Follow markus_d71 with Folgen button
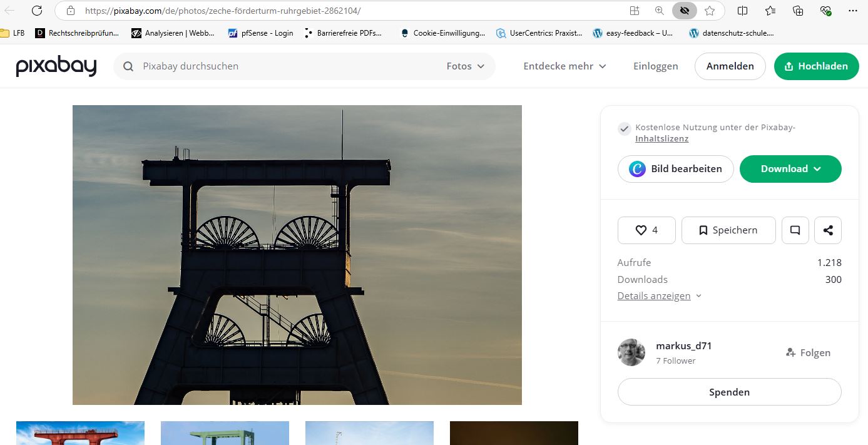The height and width of the screenshot is (445, 868). click(808, 353)
